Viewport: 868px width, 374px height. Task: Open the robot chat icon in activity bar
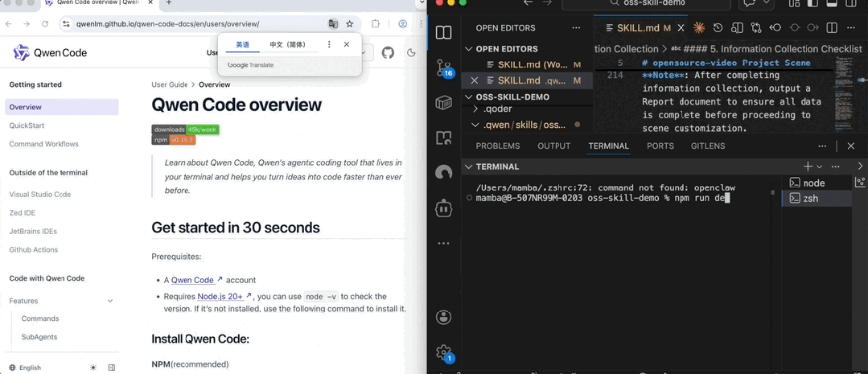pos(443,208)
